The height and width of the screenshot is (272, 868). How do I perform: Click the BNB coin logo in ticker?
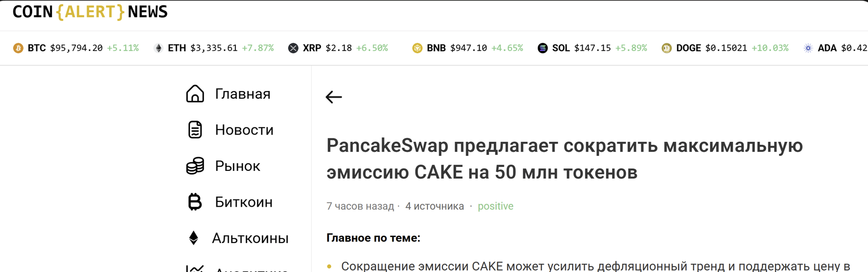417,48
